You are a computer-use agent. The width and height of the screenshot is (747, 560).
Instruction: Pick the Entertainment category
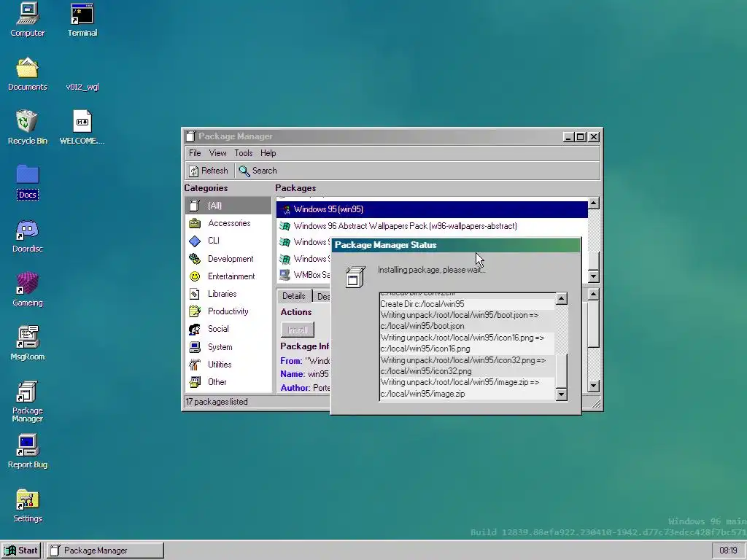[228, 276]
